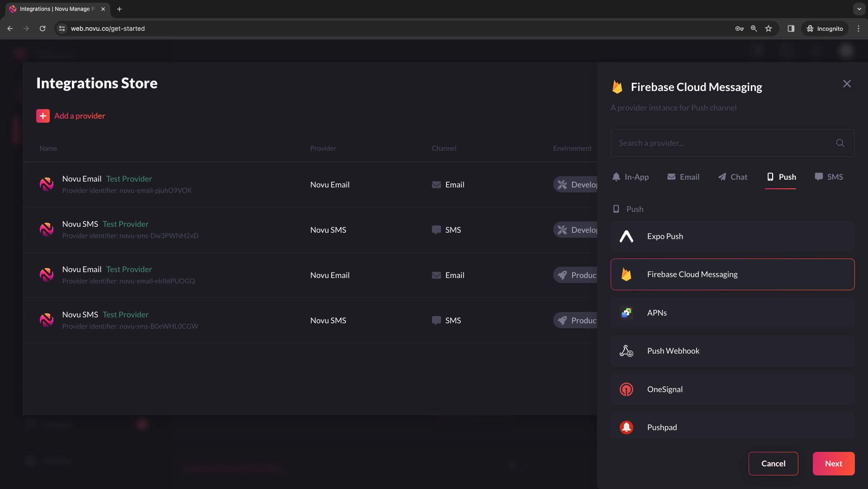Switch to the Chat channel tab
The image size is (868, 489).
tap(733, 177)
